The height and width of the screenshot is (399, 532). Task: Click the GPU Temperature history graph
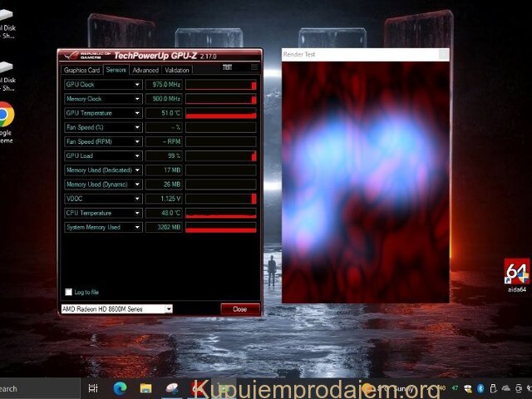(x=221, y=113)
